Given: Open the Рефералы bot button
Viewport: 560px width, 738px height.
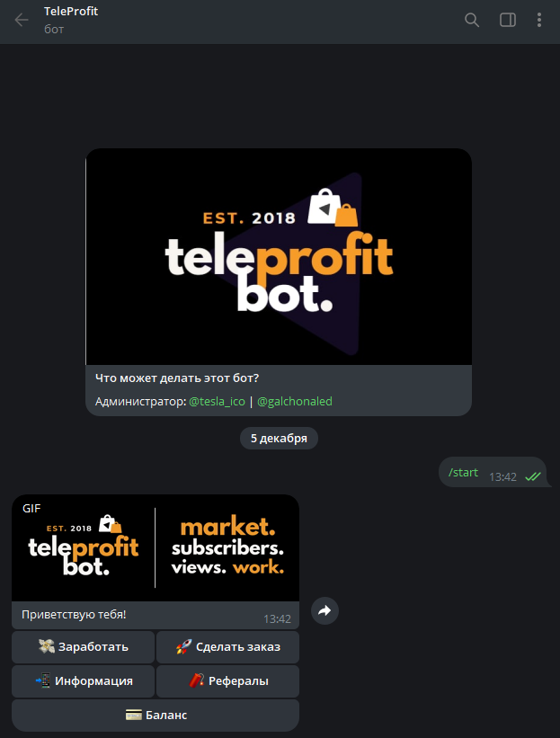Looking at the screenshot, I should coord(227,681).
